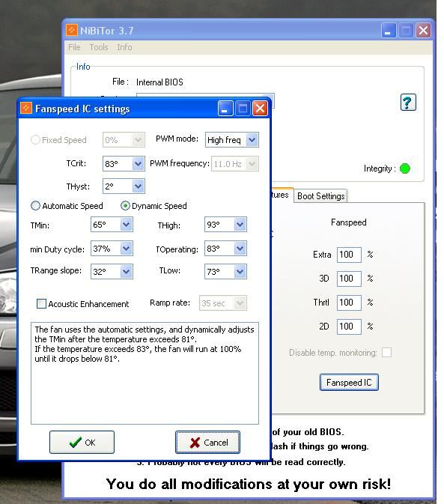Screen dimensions: 444x504
Task: Click the help question mark icon
Action: point(408,102)
